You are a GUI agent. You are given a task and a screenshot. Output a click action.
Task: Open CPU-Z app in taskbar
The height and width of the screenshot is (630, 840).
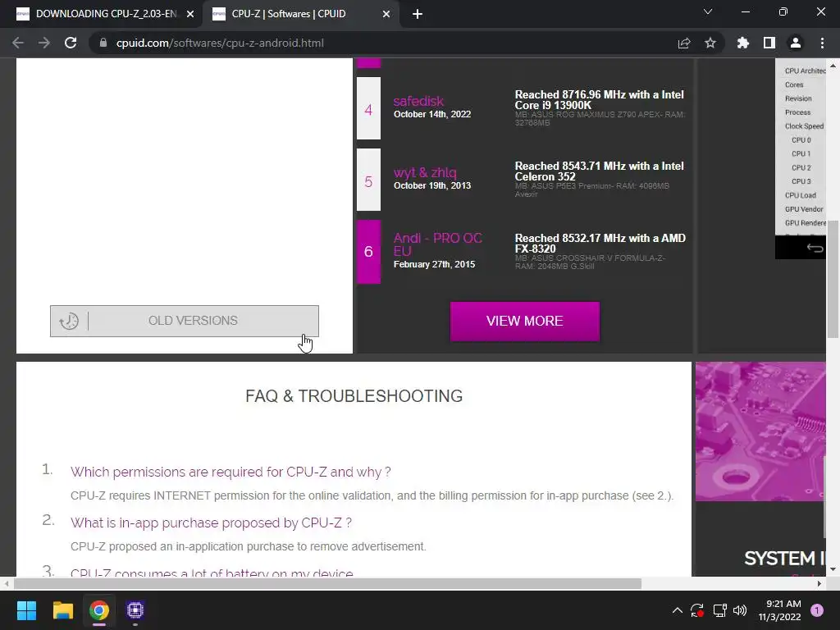click(x=135, y=610)
